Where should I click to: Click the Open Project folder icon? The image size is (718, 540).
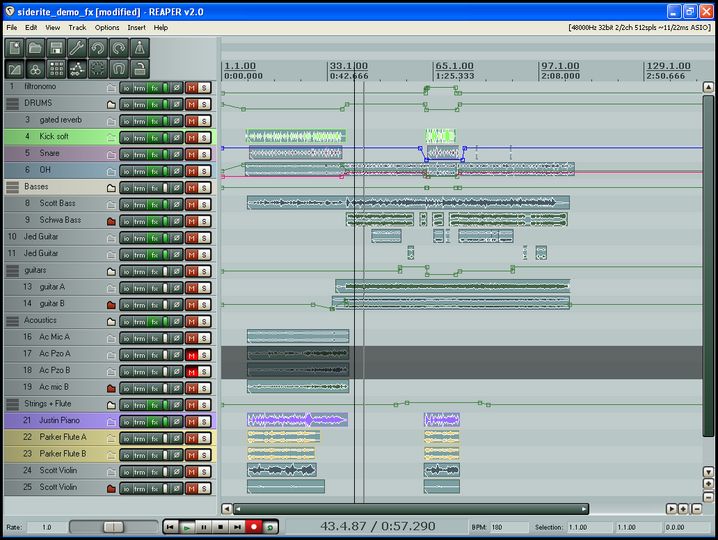[35, 48]
